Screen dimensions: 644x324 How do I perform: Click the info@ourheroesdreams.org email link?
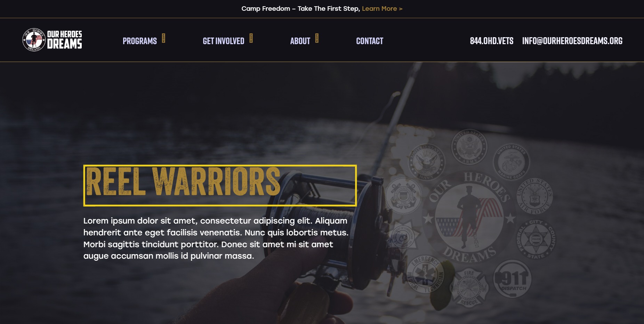pyautogui.click(x=572, y=41)
